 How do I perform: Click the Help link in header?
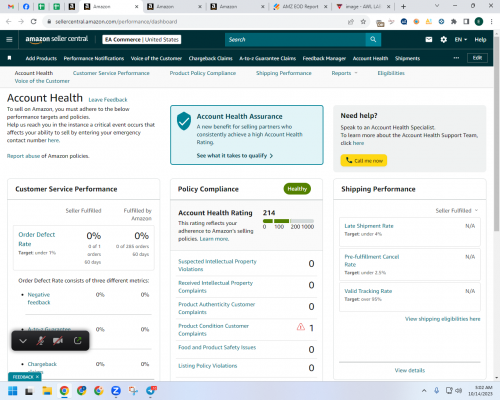(480, 39)
